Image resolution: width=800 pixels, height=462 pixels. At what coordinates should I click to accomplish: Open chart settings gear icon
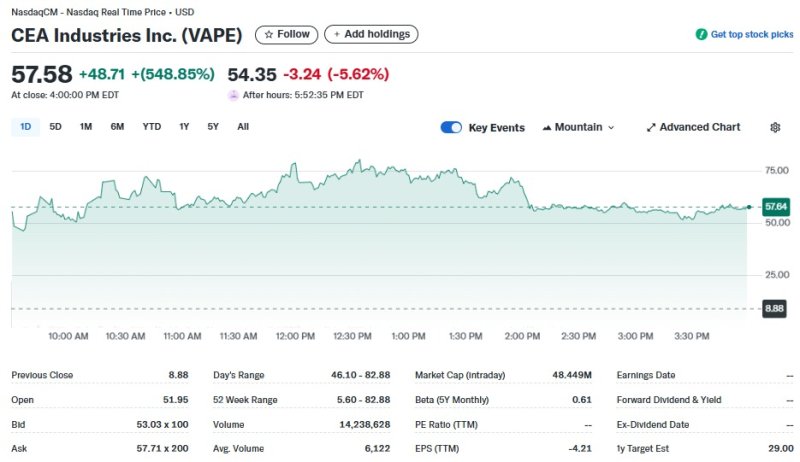775,128
